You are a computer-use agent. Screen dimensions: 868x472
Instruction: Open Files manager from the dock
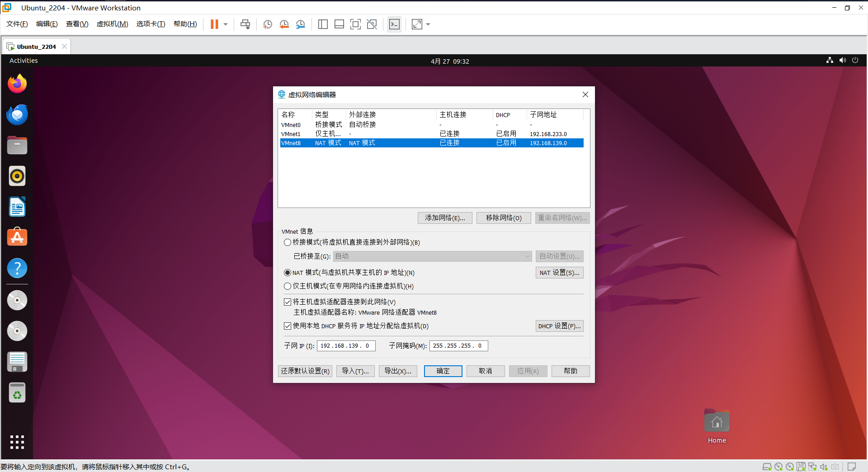click(x=17, y=145)
